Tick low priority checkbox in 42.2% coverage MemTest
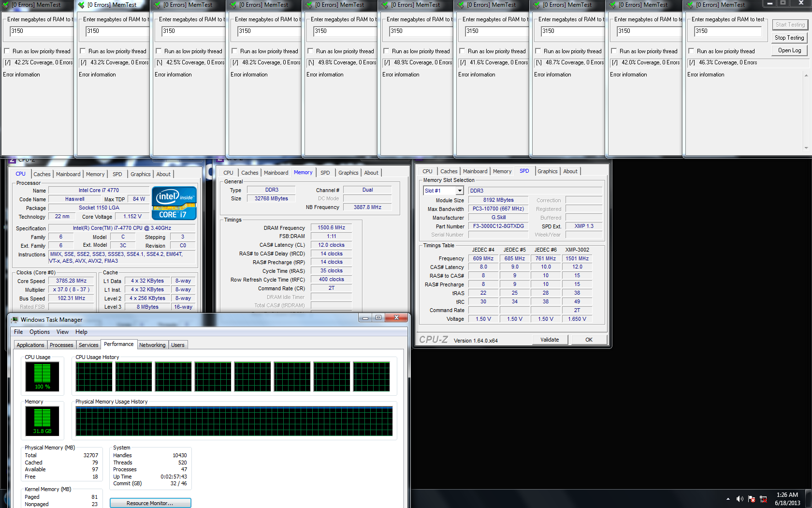Viewport: 812px width, 508px height. [x=7, y=51]
